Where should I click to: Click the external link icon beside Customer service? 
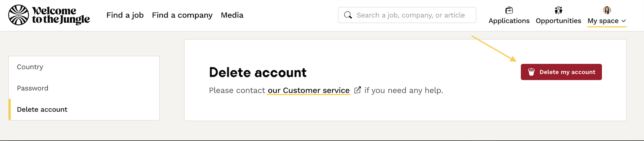coord(357,90)
